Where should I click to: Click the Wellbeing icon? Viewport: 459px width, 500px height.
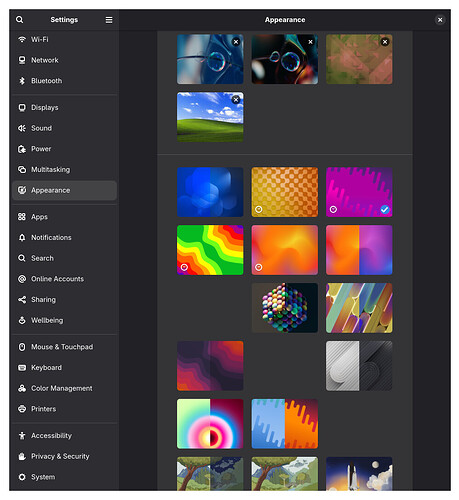22,320
